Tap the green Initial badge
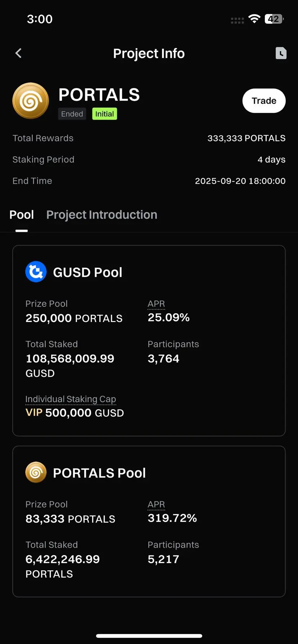 pyautogui.click(x=105, y=114)
